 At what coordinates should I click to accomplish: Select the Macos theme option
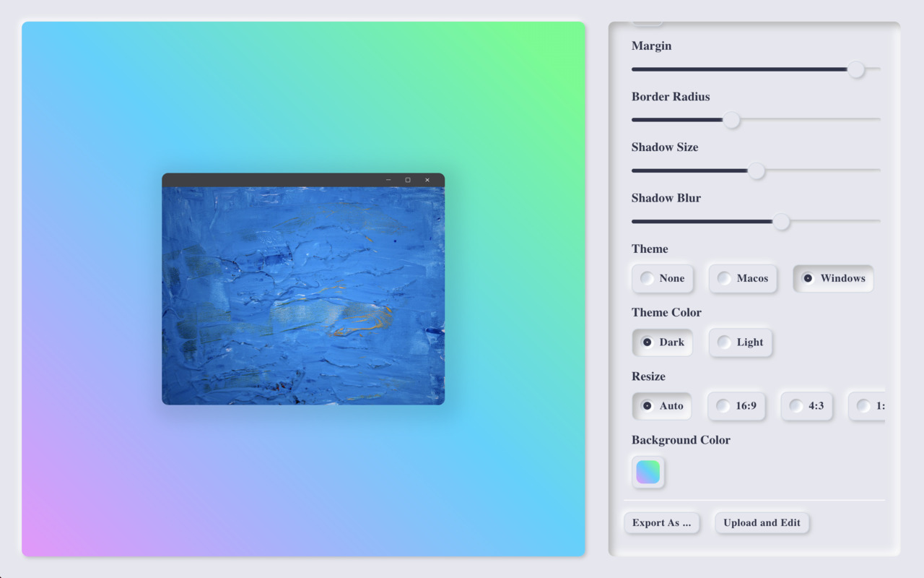click(x=743, y=278)
